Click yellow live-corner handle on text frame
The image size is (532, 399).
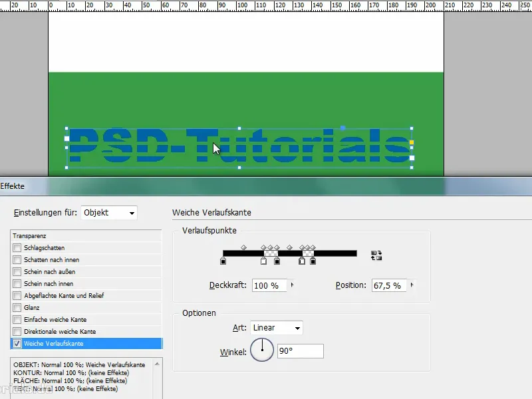412,142
